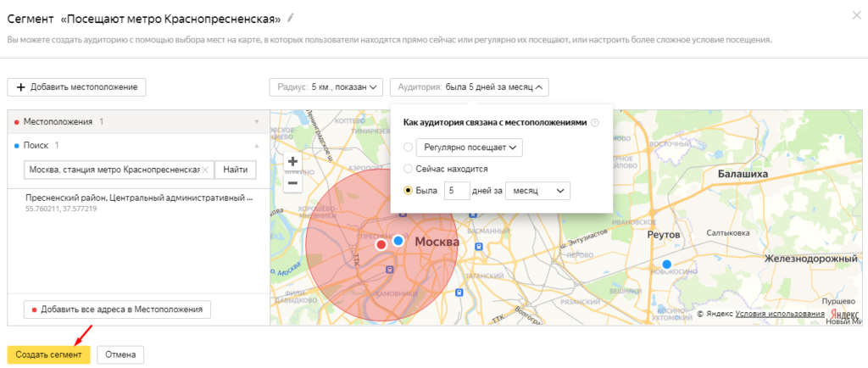Viewport: 868px width, 368px height.
Task: Click Добавить местоположение button
Action: tap(76, 87)
